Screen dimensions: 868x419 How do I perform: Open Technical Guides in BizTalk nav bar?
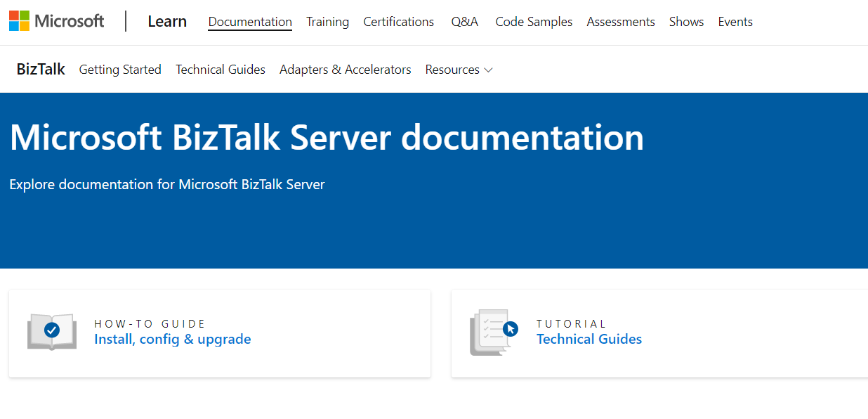tap(221, 70)
